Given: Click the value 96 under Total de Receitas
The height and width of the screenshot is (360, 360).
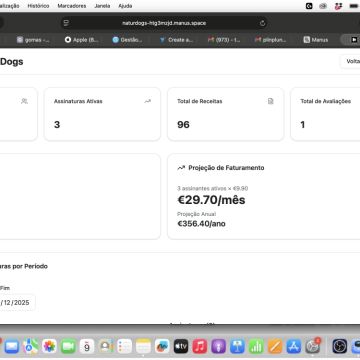Looking at the screenshot, I should (x=183, y=125).
